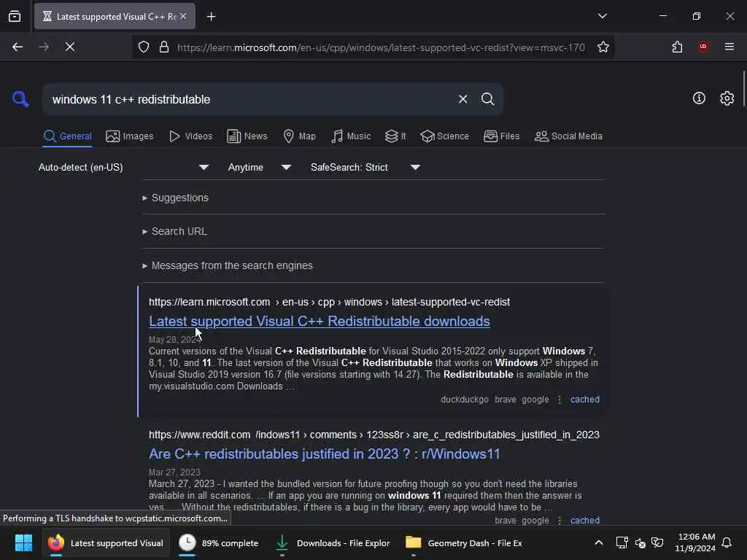Open the list all tabs chevron
This screenshot has height=560, width=747.
coord(602,16)
